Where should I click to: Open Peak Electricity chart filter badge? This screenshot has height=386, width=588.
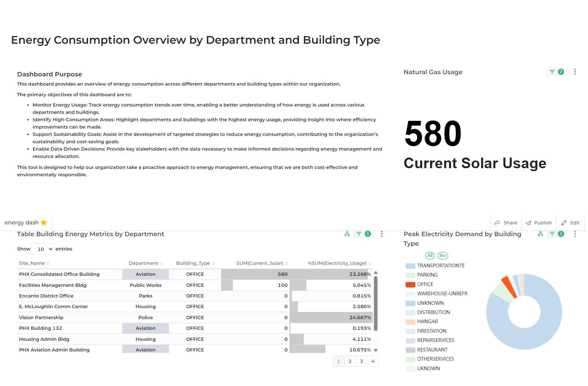point(557,234)
